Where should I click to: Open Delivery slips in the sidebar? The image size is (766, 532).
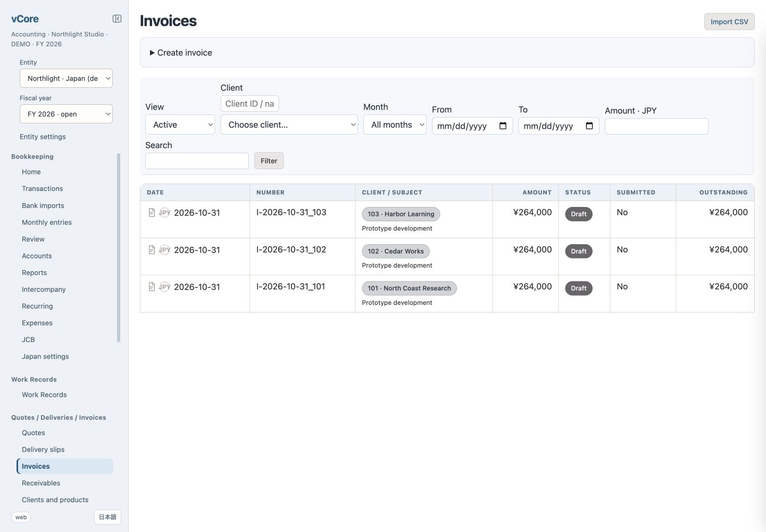(43, 450)
